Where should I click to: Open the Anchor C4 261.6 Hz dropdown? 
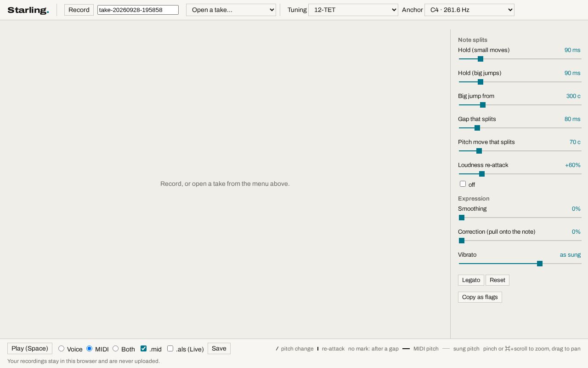pyautogui.click(x=469, y=10)
